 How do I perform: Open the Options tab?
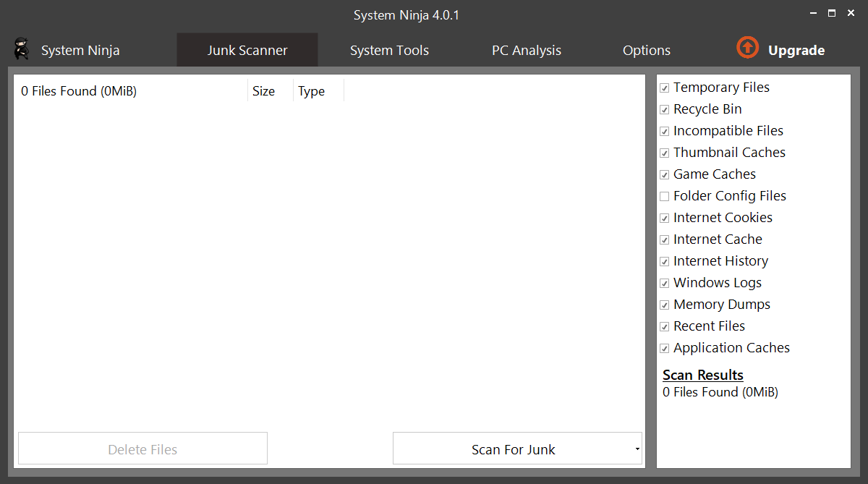[646, 50]
